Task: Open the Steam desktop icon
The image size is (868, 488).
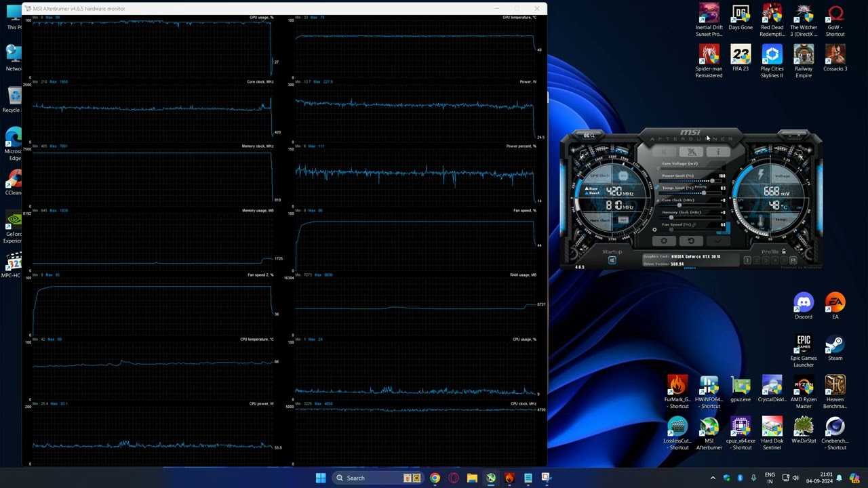Action: 835,348
